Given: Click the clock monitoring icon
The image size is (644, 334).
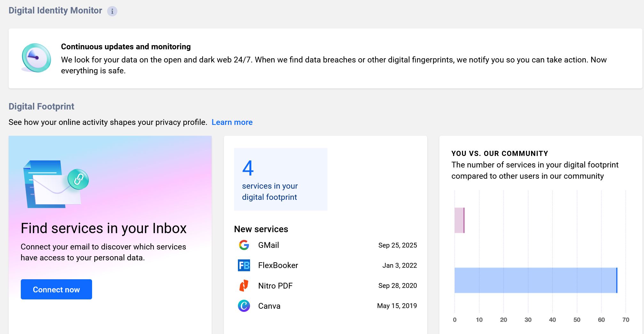Looking at the screenshot, I should click(36, 58).
